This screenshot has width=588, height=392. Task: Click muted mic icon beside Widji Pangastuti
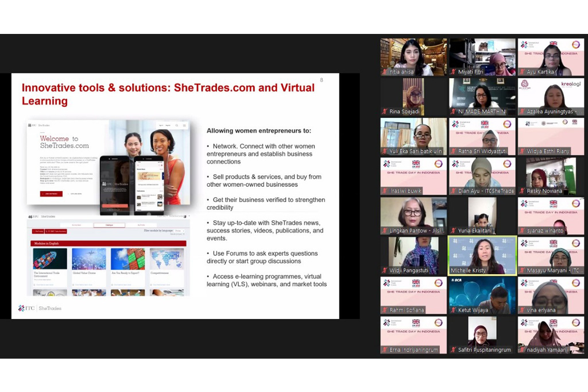click(385, 270)
